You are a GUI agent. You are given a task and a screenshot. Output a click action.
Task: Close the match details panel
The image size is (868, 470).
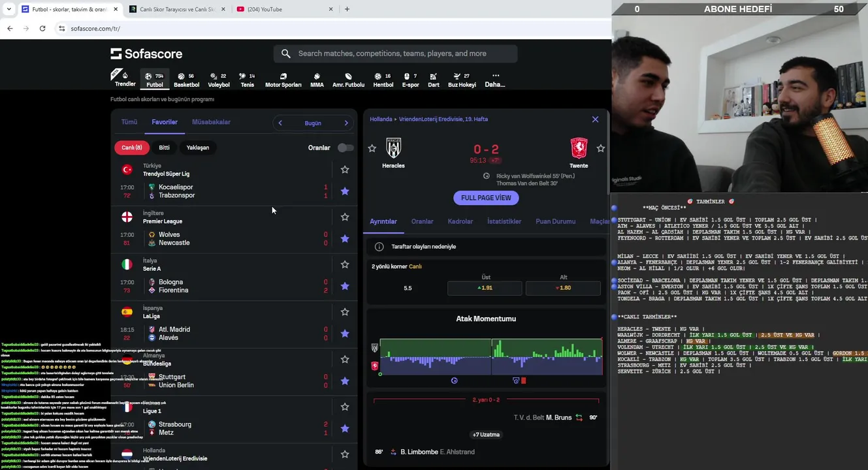595,119
